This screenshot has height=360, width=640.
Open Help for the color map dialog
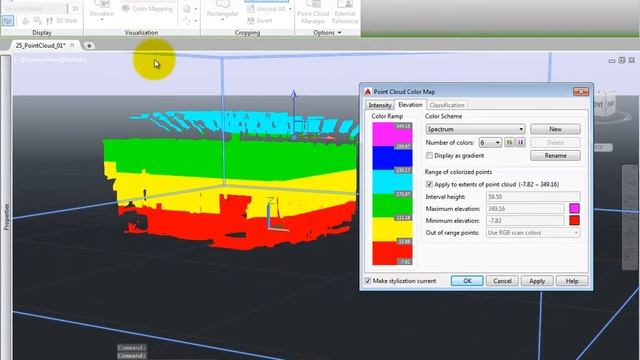[x=571, y=281]
